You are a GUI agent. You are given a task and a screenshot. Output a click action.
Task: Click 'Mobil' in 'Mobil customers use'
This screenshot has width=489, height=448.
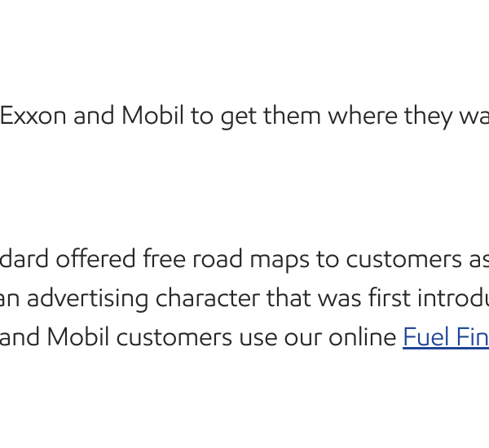coord(78,337)
